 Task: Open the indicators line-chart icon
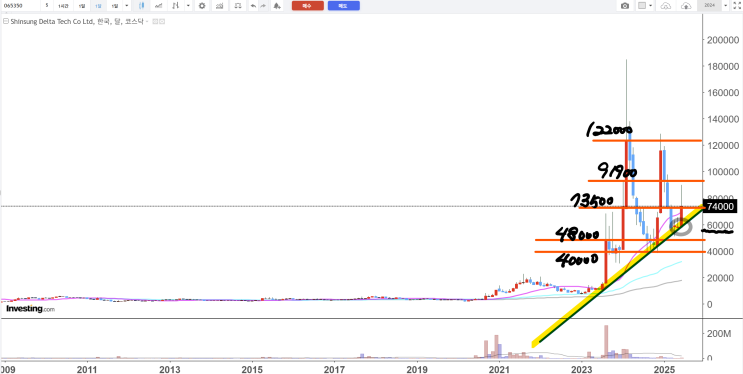pyautogui.click(x=158, y=6)
